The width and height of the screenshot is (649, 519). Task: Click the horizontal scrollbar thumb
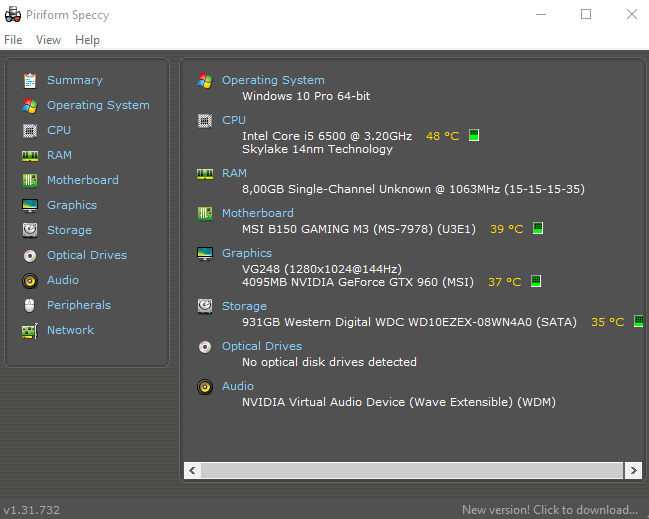(x=412, y=471)
